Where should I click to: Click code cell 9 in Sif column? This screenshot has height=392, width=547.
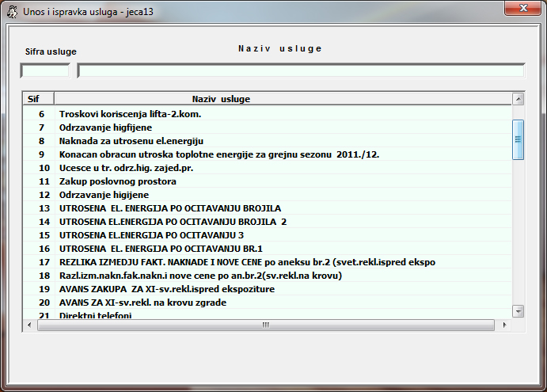point(39,154)
